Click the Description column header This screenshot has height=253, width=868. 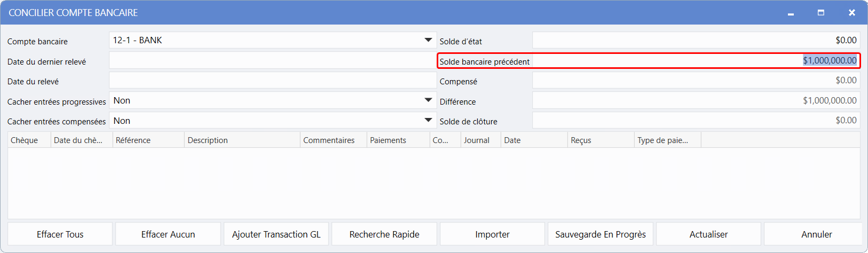(242, 140)
